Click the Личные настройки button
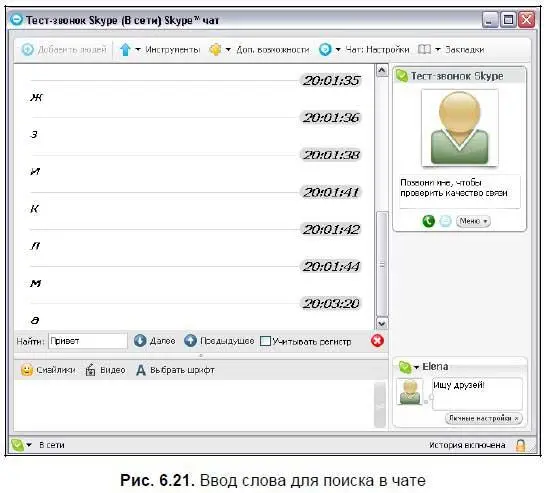The height and width of the screenshot is (493, 547). point(484,418)
